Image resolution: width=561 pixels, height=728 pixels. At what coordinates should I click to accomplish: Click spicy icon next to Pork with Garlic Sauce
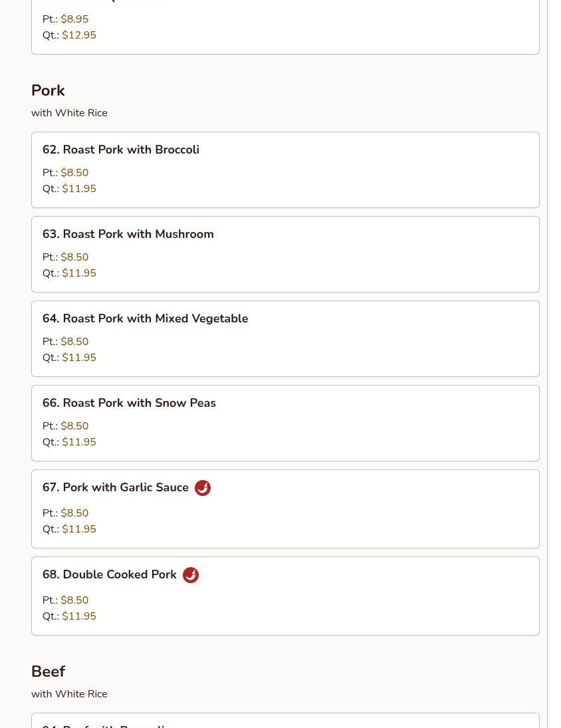pos(203,488)
